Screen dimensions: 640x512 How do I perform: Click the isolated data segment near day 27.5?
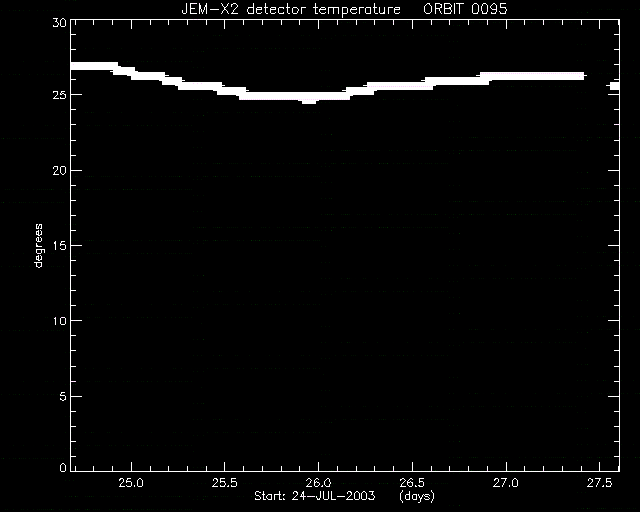(615, 86)
